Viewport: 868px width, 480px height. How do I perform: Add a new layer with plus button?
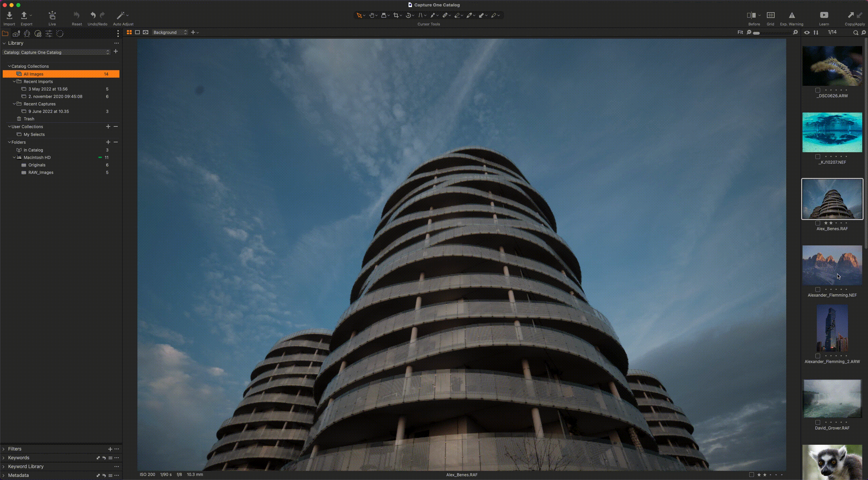pyautogui.click(x=193, y=32)
